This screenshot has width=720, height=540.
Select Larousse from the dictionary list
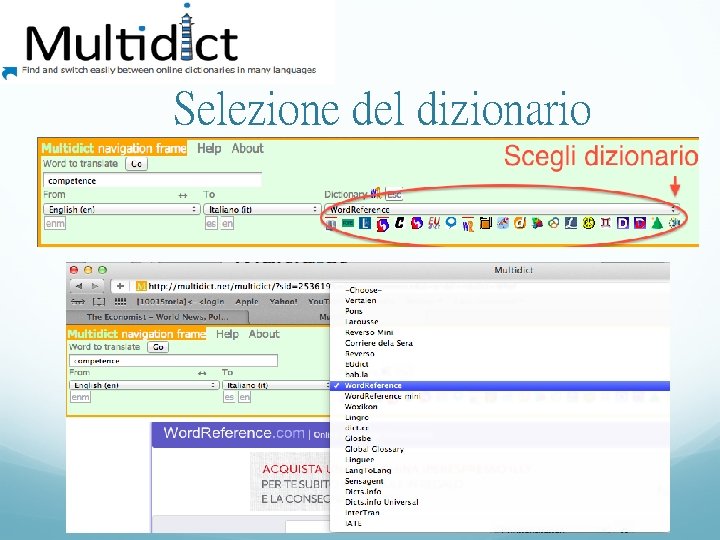[361, 321]
